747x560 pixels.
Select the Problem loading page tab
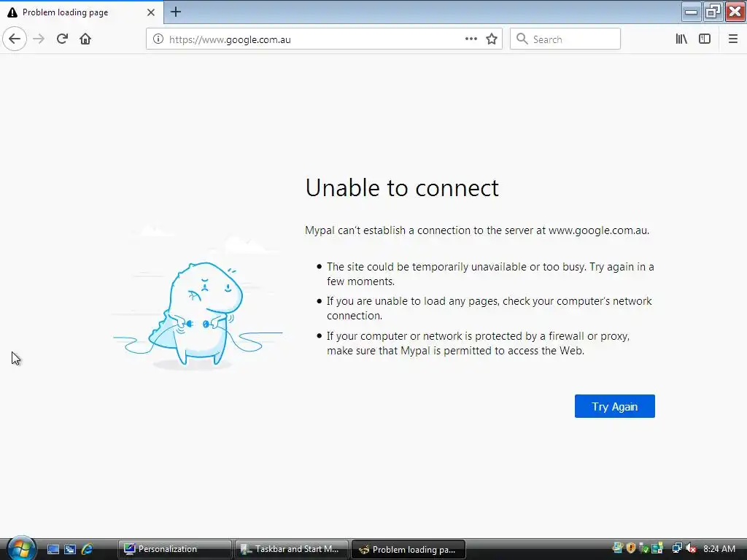[82, 12]
